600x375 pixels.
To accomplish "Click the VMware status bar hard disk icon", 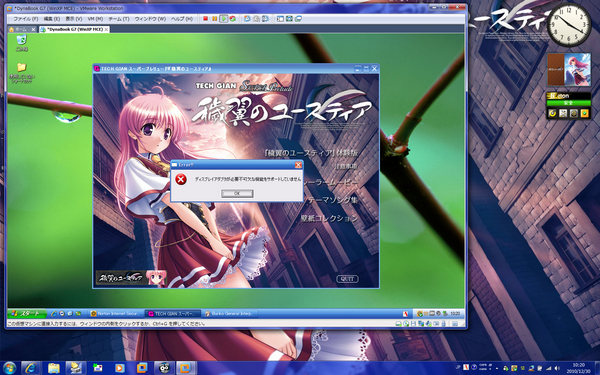I will 398,324.
